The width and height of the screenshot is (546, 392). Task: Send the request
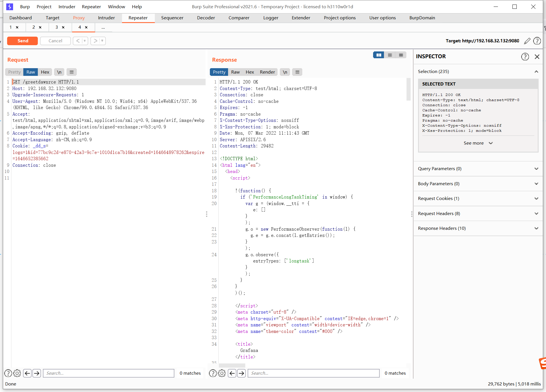(23, 41)
